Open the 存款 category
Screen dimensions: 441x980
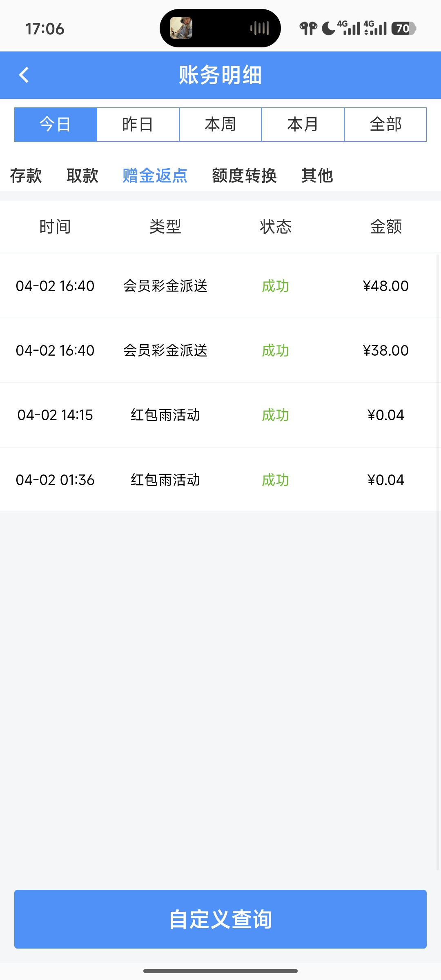click(x=26, y=176)
